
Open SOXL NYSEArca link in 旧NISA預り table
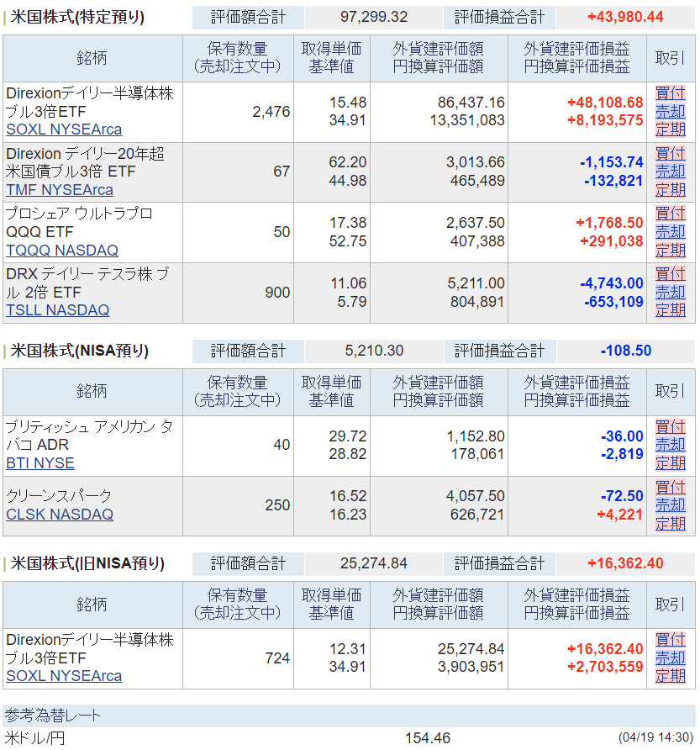pyautogui.click(x=64, y=676)
